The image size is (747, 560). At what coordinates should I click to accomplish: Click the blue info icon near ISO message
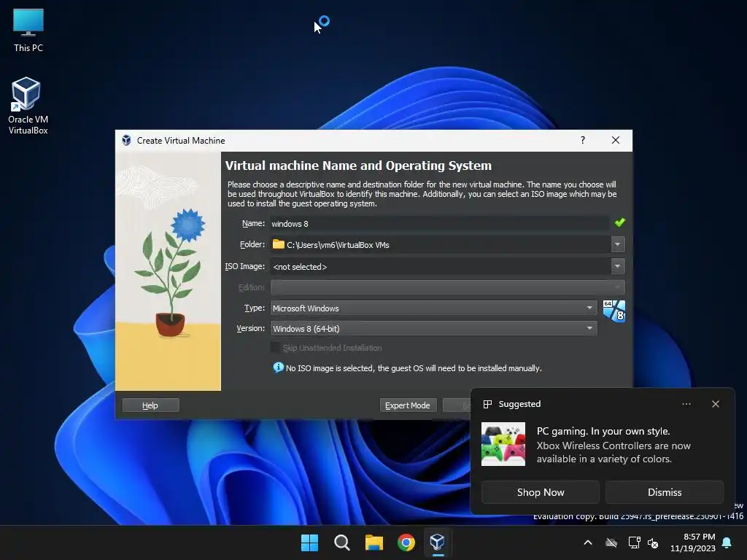(278, 367)
